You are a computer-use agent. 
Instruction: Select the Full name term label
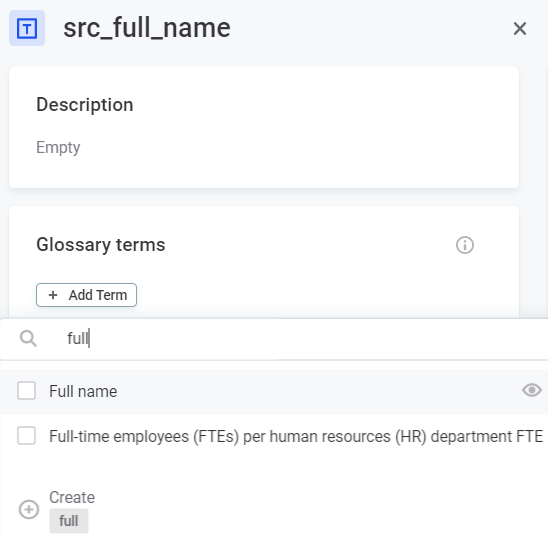click(x=83, y=391)
